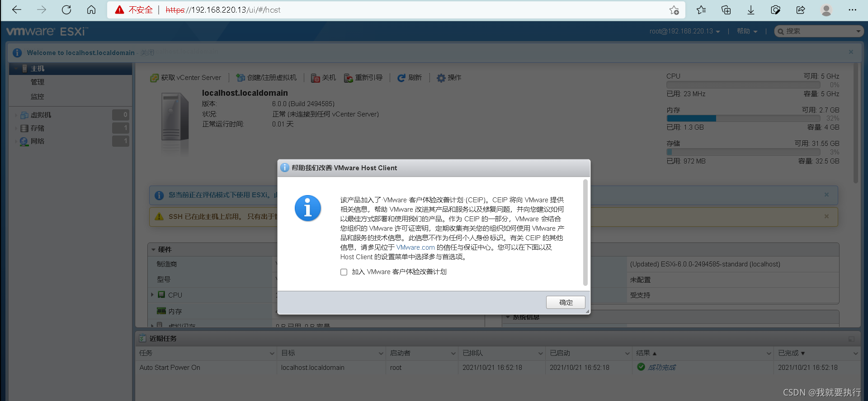This screenshot has width=868, height=401.
Task: Click the large blue info icon in dialog
Action: [x=308, y=208]
